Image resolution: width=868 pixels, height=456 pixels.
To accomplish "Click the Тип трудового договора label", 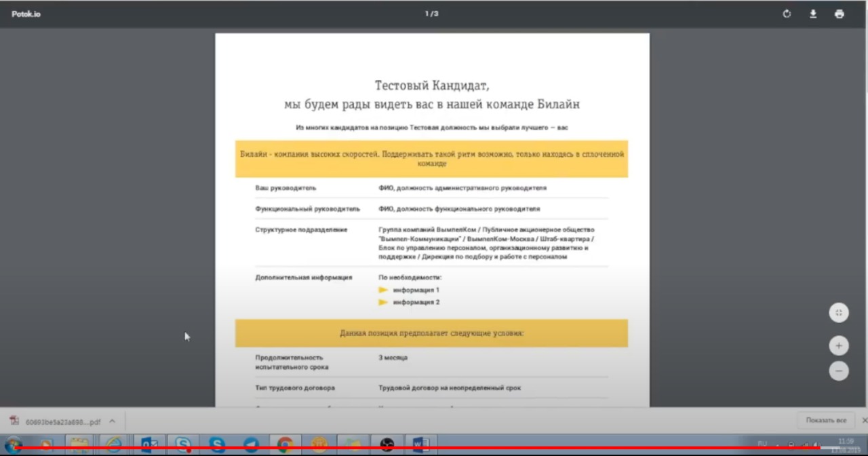I will tap(295, 388).
